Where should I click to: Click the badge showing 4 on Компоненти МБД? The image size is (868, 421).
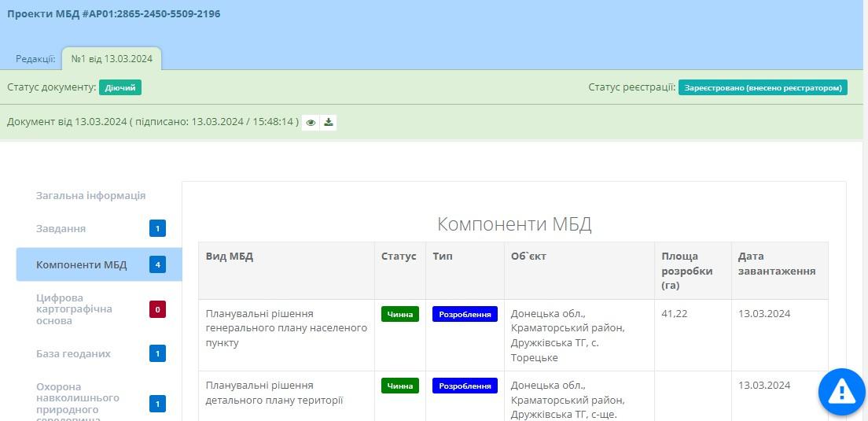point(157,264)
